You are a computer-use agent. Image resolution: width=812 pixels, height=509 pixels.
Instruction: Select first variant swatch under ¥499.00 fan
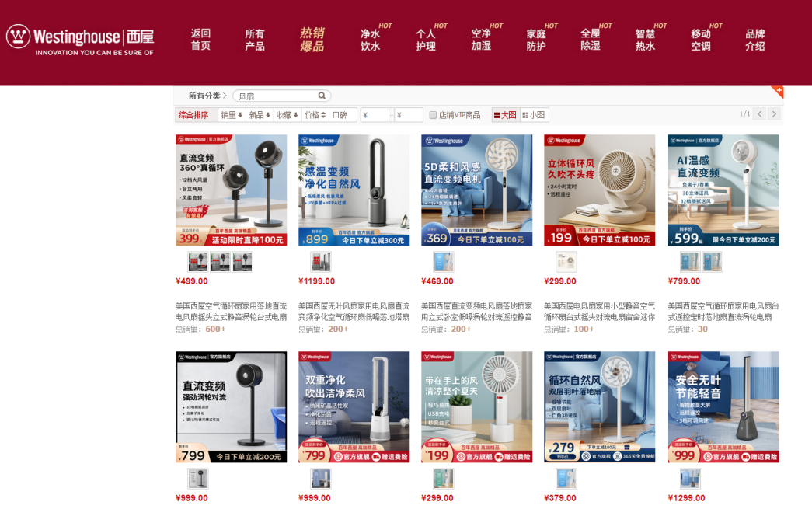198,262
